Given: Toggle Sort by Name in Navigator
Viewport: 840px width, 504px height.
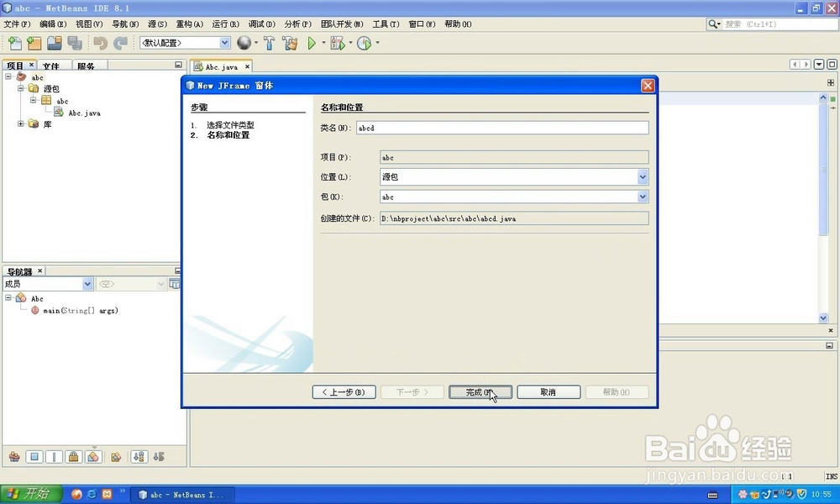Looking at the screenshot, I should coord(139,457).
